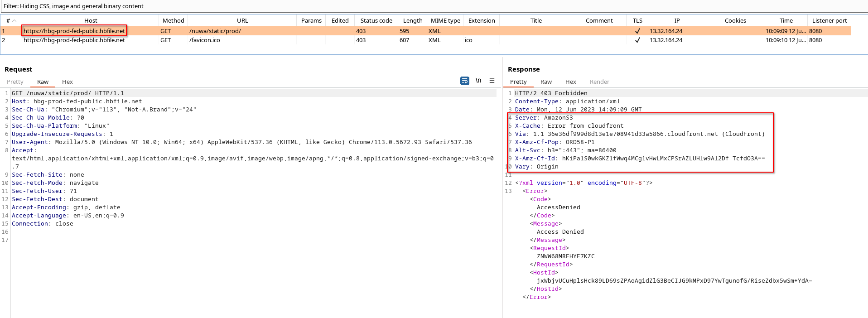Viewport: 868px width, 318px height.
Task: Sort by the Length column header
Action: (413, 20)
